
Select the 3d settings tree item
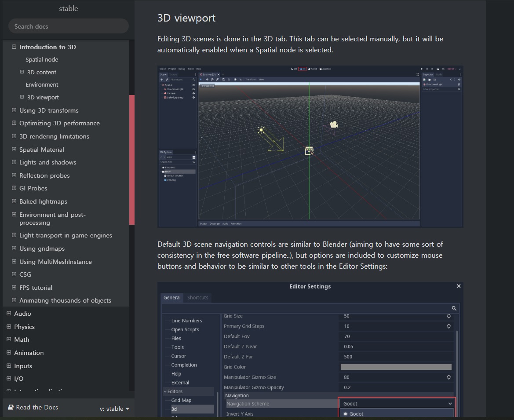point(192,409)
